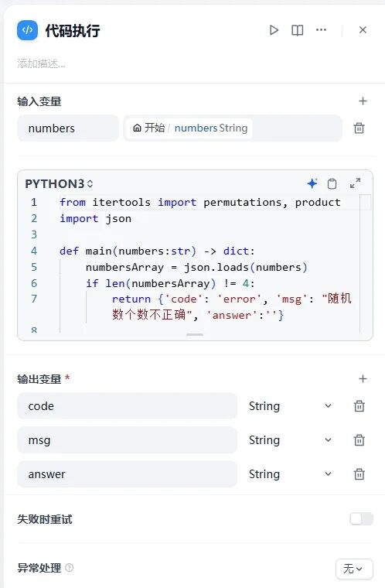Expand the code editor to fullscreen
The width and height of the screenshot is (385, 588).
[355, 183]
